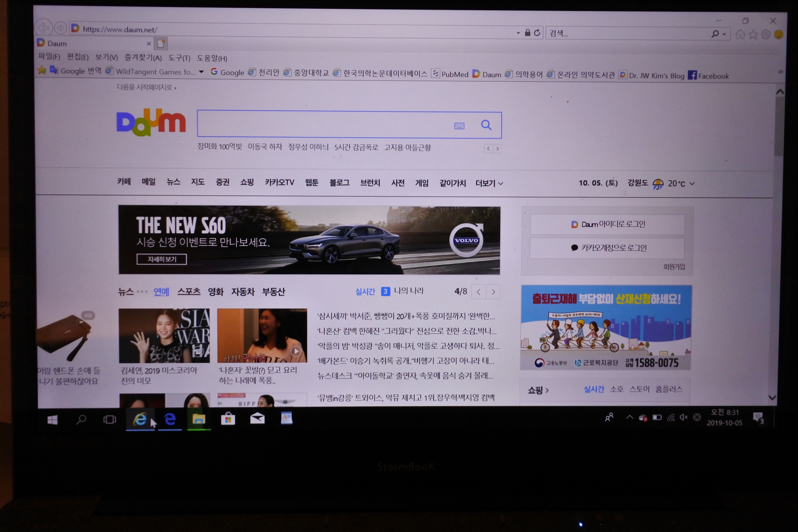Expand the 더보기 services menu
Screen dimensions: 798x532
489,183
